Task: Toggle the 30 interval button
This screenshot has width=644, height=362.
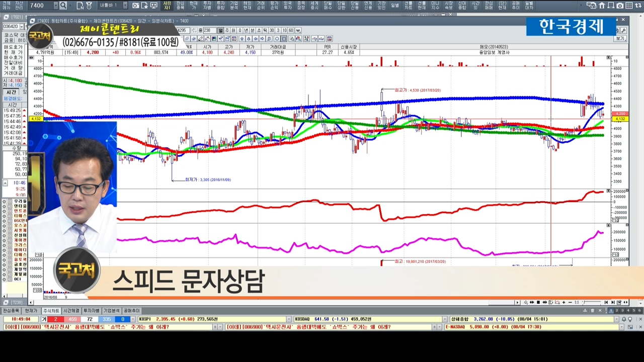Action: click(x=272, y=30)
